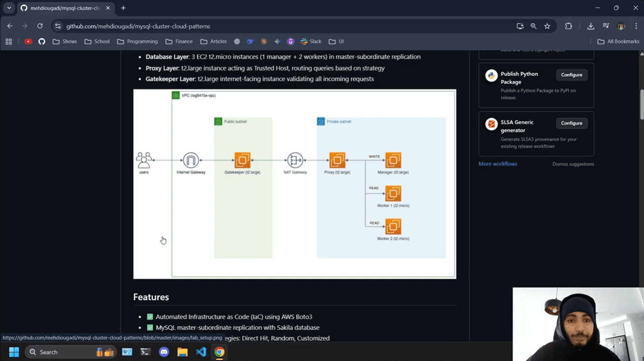Open the UI bookmark folder
644x361 pixels.
coord(336,42)
